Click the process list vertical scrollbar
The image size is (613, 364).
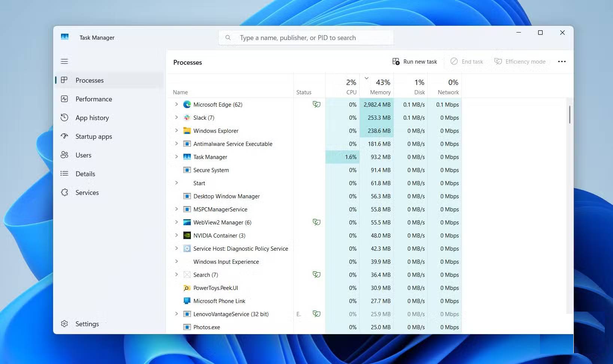point(570,114)
